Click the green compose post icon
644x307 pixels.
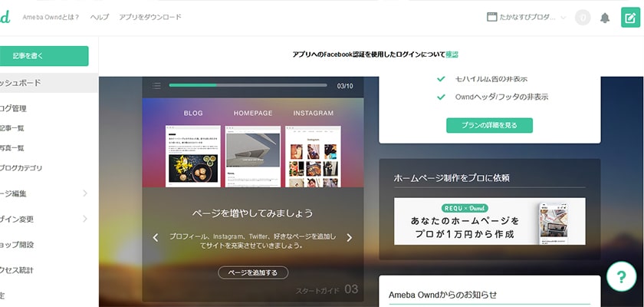pos(630,18)
